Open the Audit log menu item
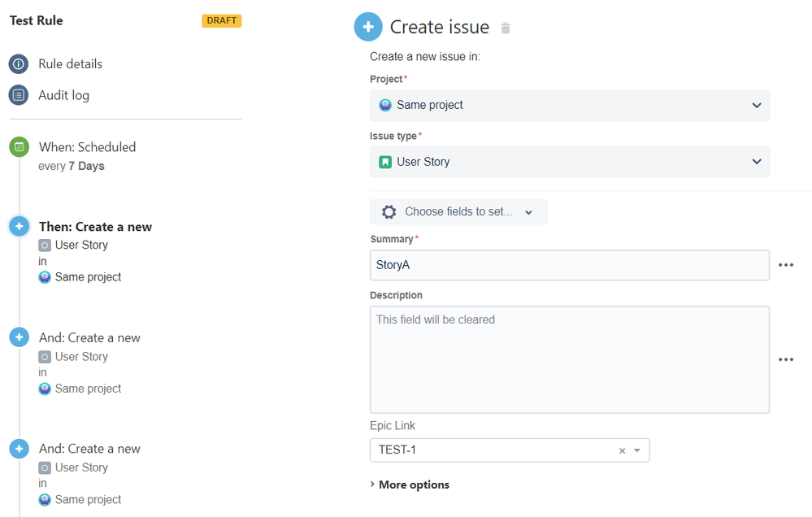The width and height of the screenshot is (812, 517). pos(63,95)
